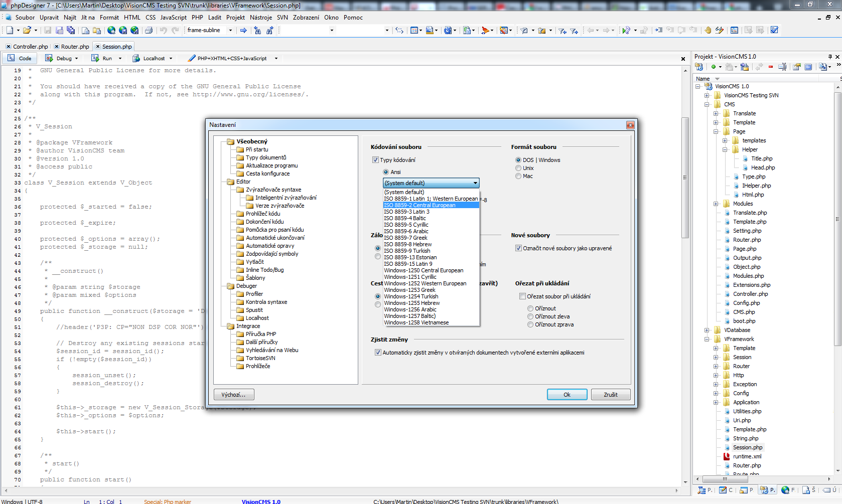Viewport: 842px width, 504px height.
Task: Switch to the Router.php tab
Action: pyautogui.click(x=75, y=47)
